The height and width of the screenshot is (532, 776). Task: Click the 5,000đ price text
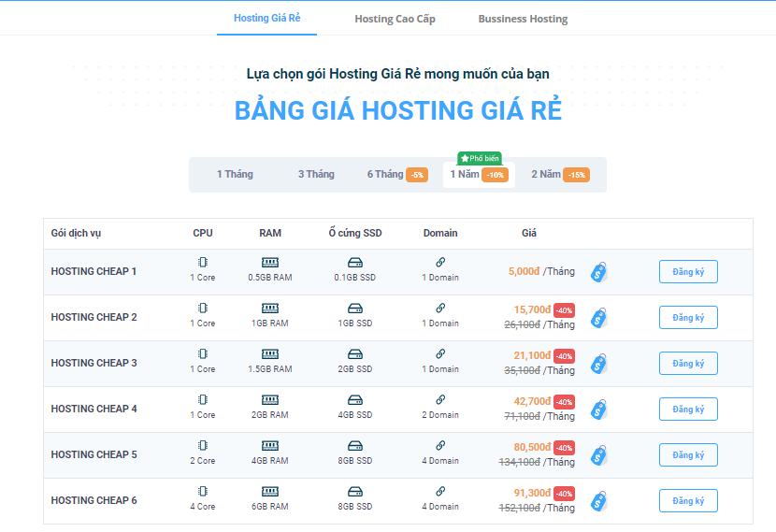524,271
